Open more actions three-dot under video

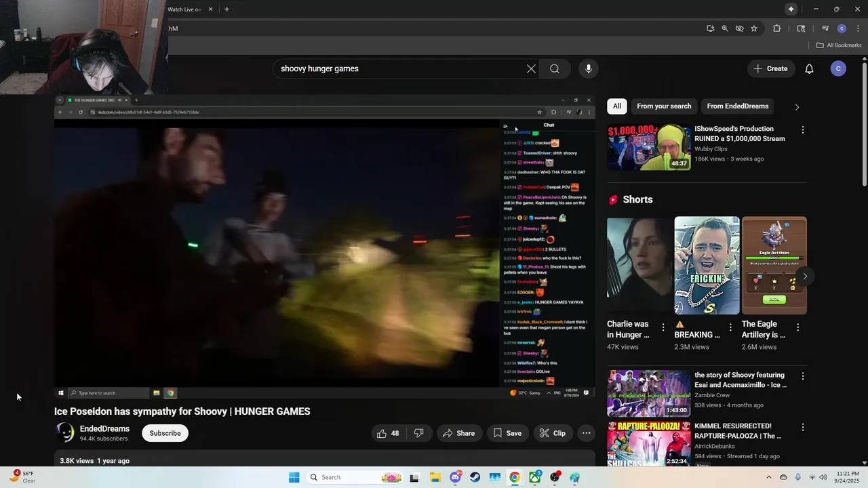click(587, 433)
